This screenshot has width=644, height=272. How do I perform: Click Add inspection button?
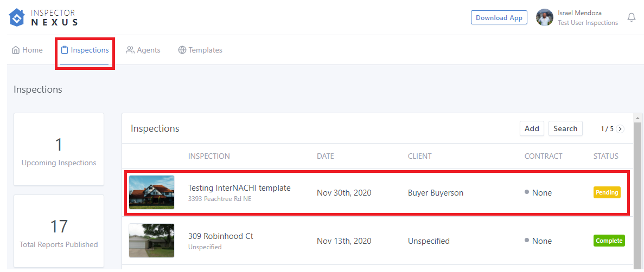click(x=532, y=128)
